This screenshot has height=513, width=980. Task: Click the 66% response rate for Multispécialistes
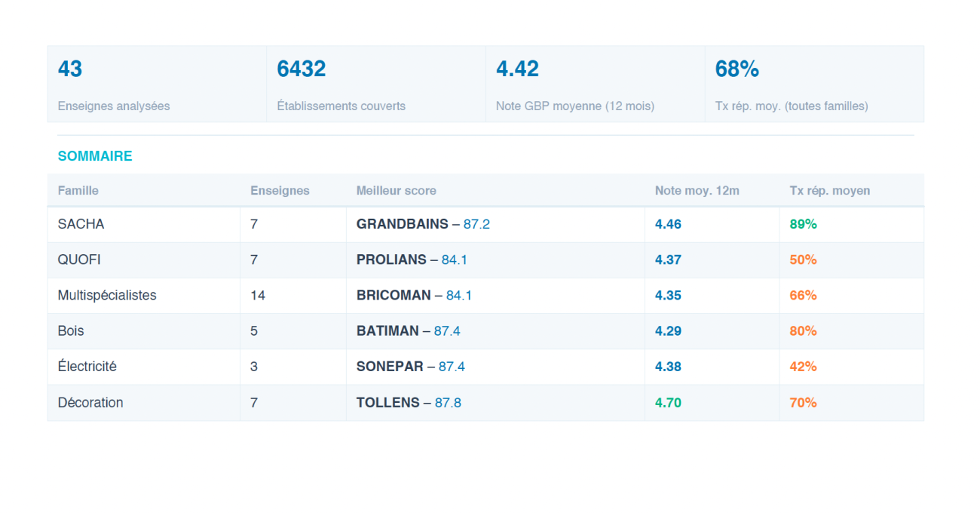click(804, 296)
